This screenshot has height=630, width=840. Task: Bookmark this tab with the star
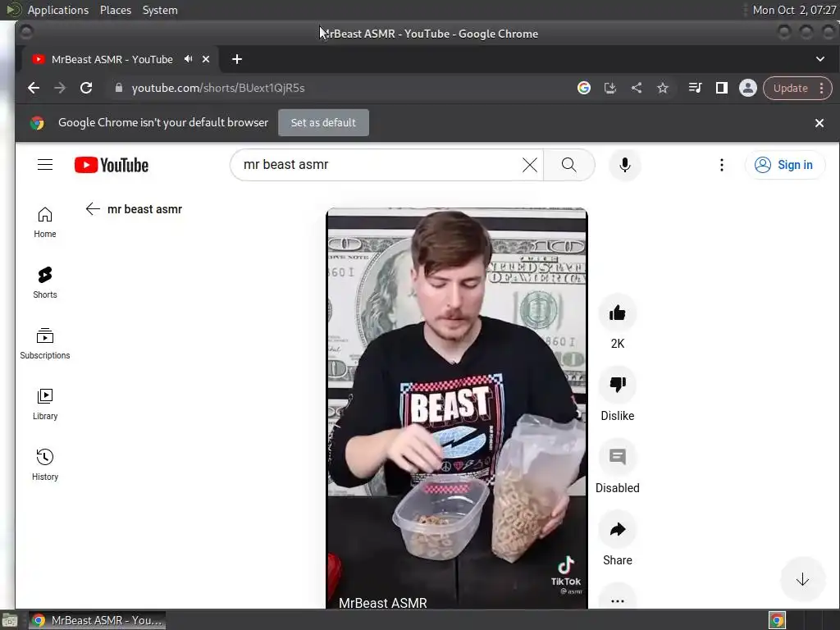[x=663, y=88]
